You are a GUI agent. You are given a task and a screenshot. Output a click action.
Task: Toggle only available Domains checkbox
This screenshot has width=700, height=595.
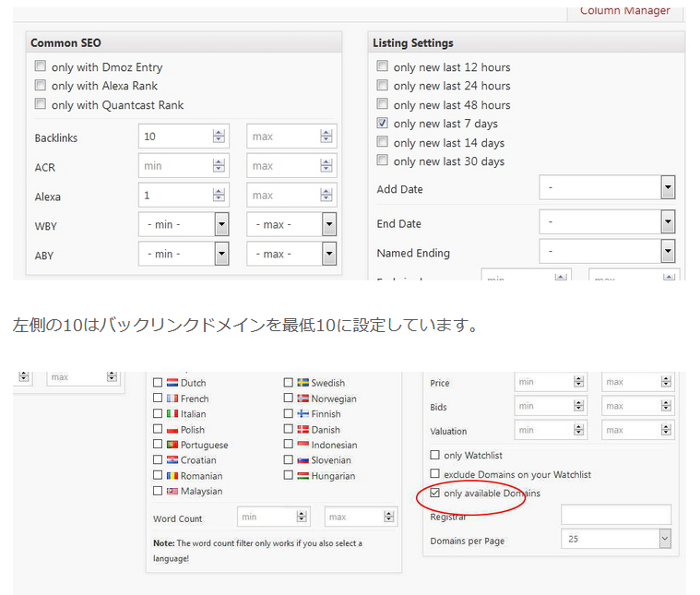[x=435, y=493]
